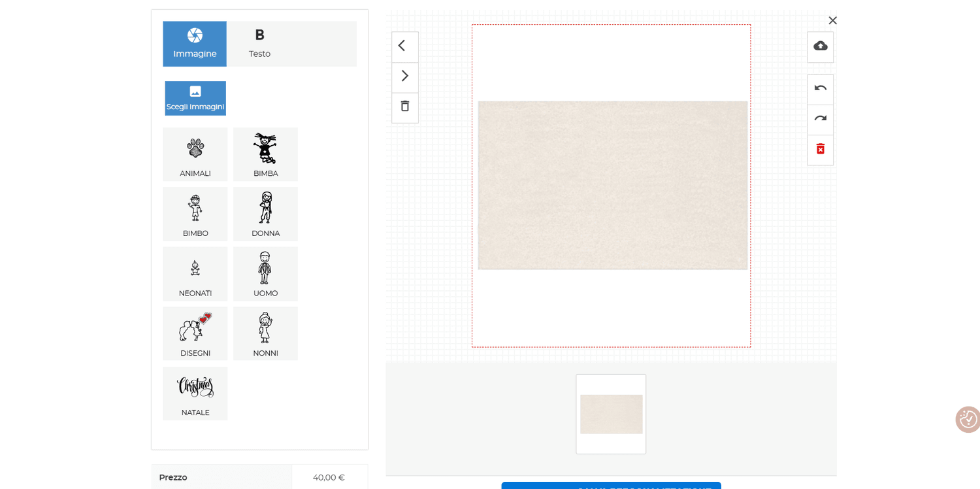The width and height of the screenshot is (980, 489).
Task: Select the DONNA clipart category
Action: 265,214
